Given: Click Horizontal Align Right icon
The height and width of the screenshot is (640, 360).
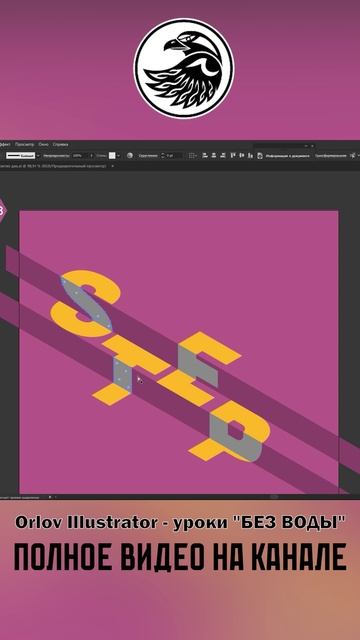Looking at the screenshot, I should tap(222, 156).
